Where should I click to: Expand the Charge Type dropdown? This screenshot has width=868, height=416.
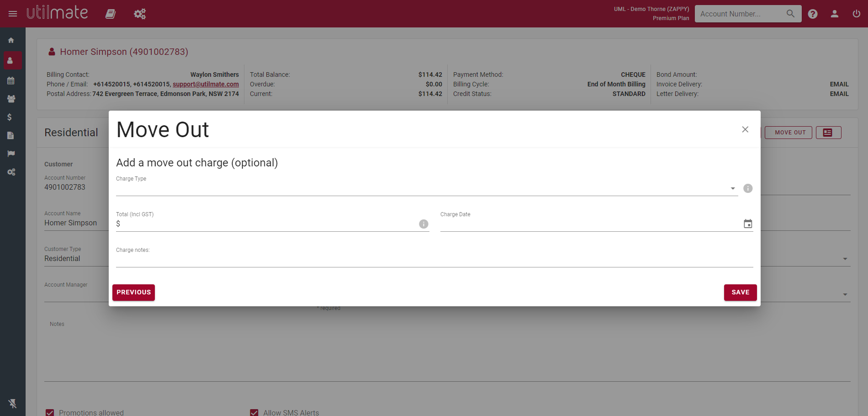click(x=733, y=188)
